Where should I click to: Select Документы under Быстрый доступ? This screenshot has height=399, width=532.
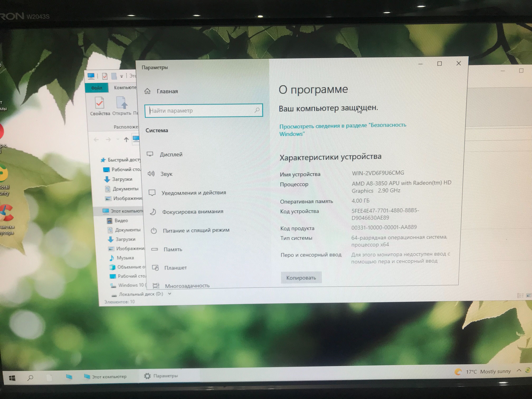point(122,189)
